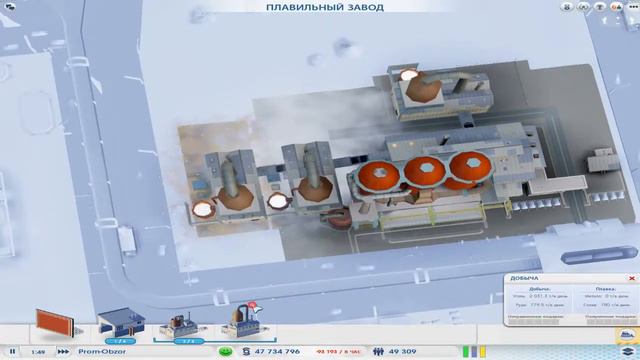Click the city name Prom-Obzor
Image resolution: width=640 pixels, height=360 pixels.
coord(102,351)
